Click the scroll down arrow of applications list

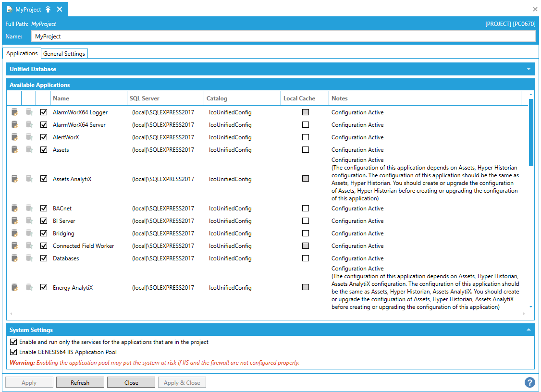point(531,307)
